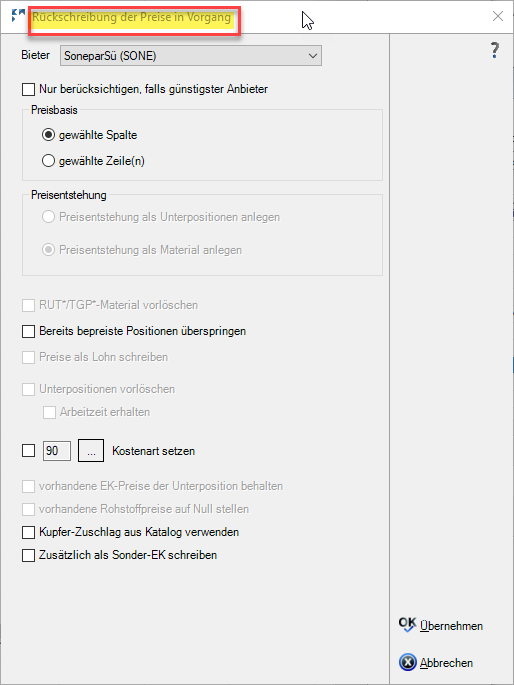514x685 pixels.
Task: Enable 'Nur berücksichtigen, falls günstigster Anbieter'
Action: [28, 89]
